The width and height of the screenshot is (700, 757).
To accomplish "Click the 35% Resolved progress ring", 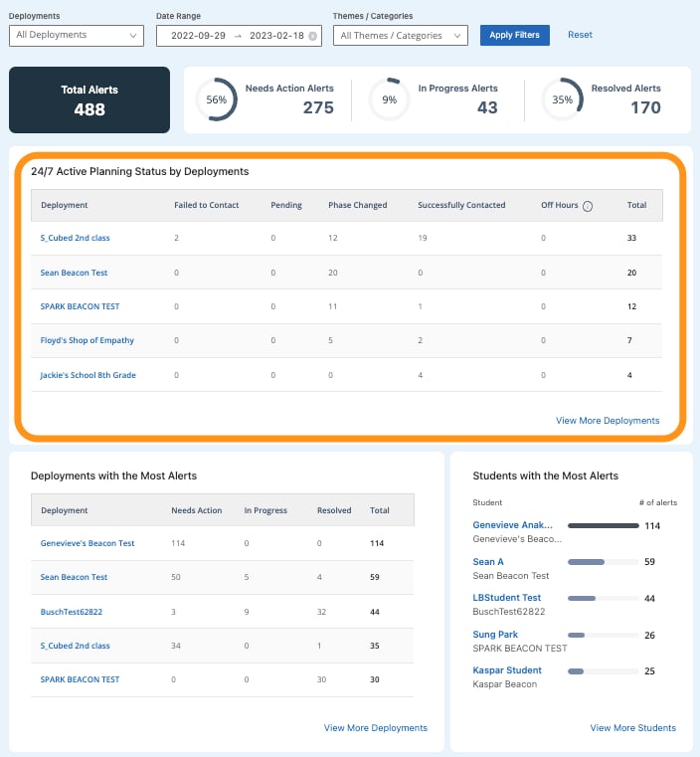I will (x=563, y=99).
